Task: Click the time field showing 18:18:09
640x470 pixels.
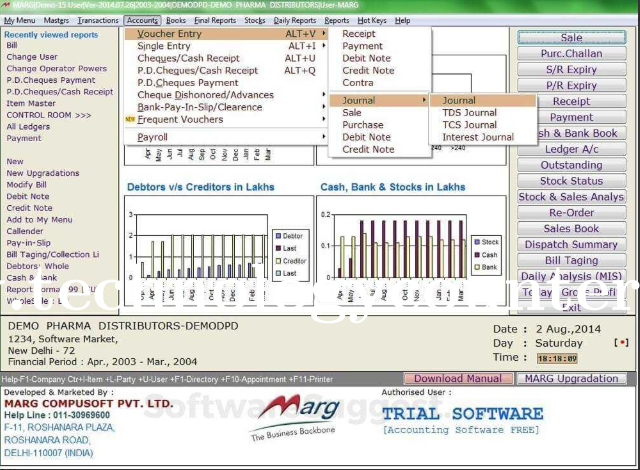Action: point(557,359)
